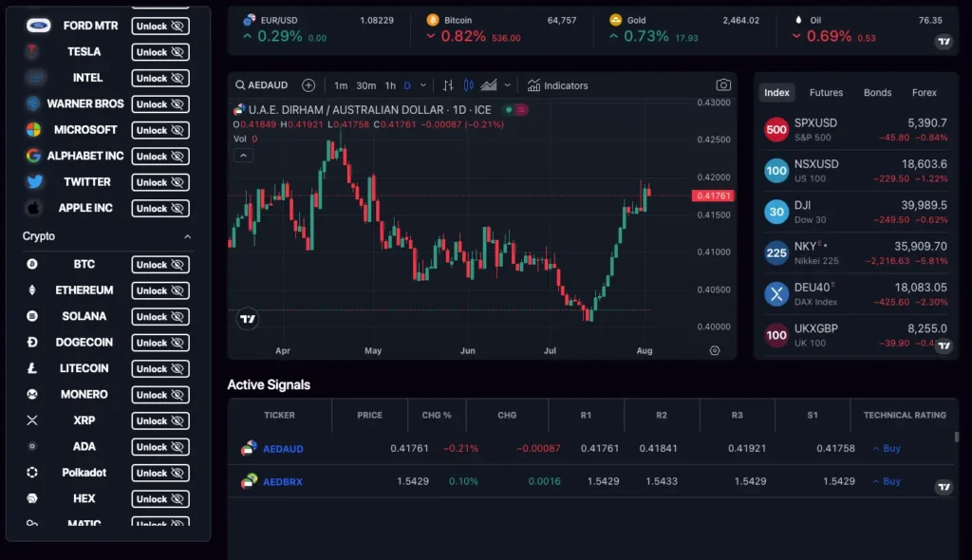Open the AEDBRX ticker link
972x560 pixels.
pos(283,481)
